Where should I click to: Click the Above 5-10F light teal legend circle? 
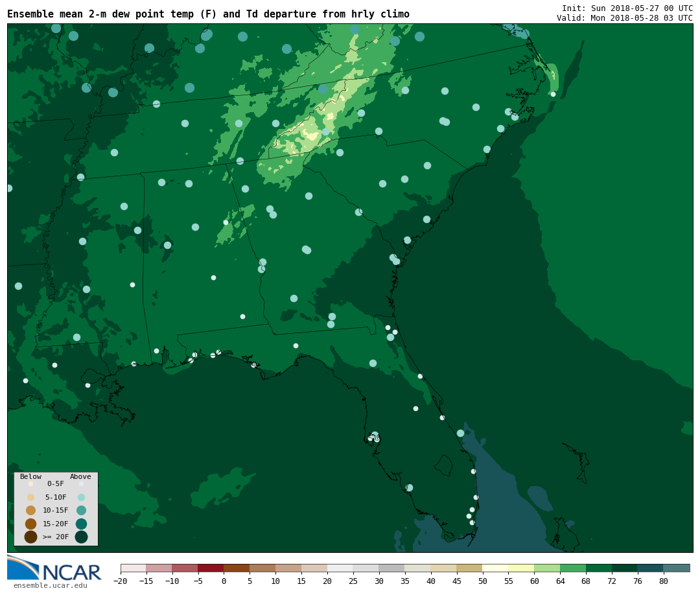click(x=81, y=498)
